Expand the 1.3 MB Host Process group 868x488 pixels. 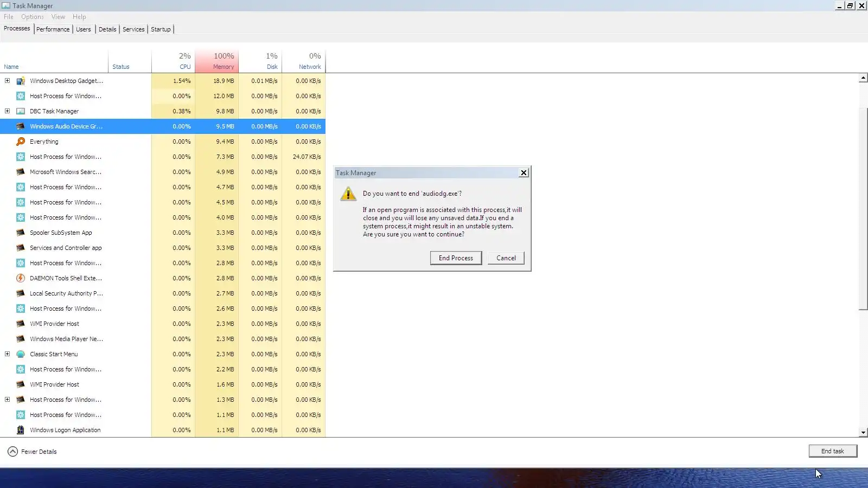pyautogui.click(x=7, y=400)
